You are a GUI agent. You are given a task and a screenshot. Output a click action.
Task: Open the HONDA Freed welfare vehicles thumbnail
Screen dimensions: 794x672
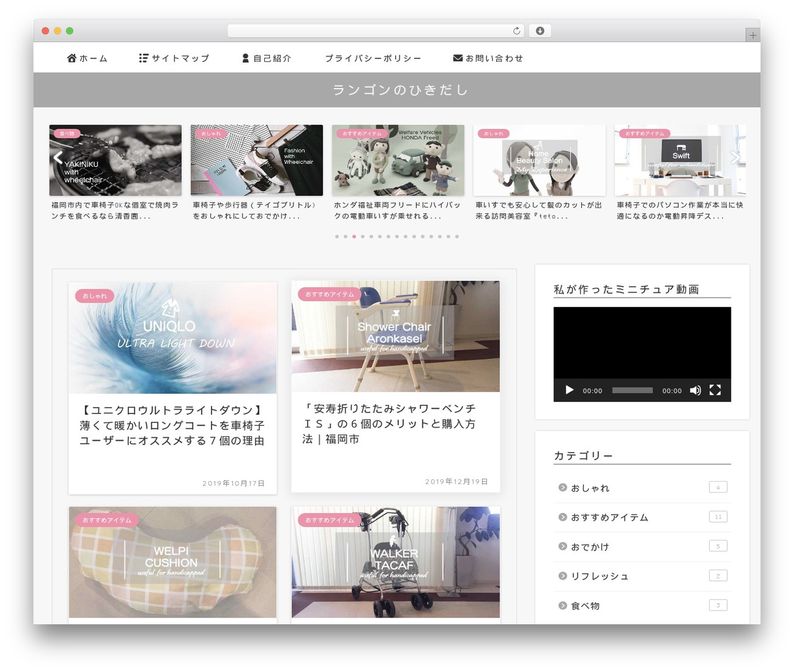tap(398, 161)
